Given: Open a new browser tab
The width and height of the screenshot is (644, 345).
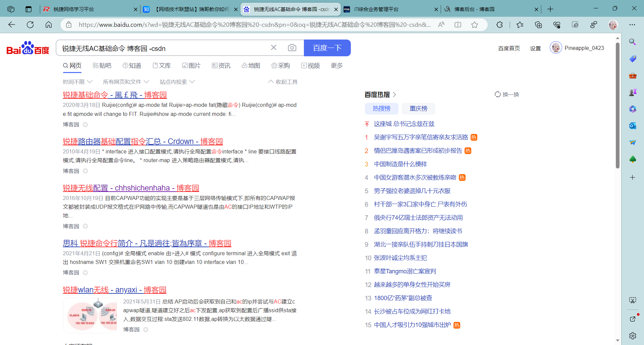Looking at the screenshot, I should click(x=550, y=9).
